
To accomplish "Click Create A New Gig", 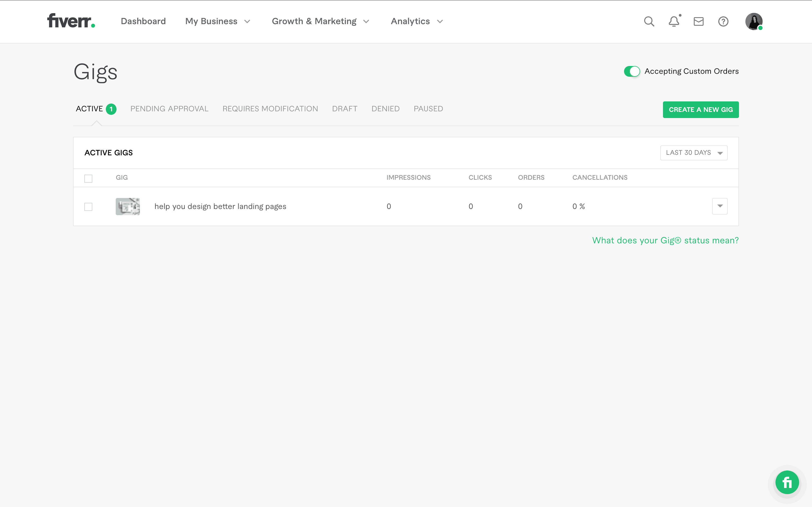I will pos(701,110).
